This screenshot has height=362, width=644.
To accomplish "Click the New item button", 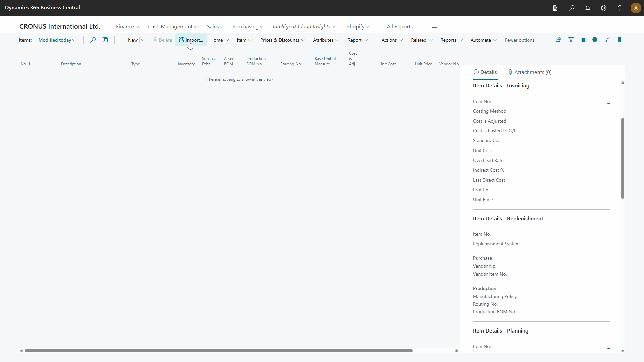I will tap(129, 40).
